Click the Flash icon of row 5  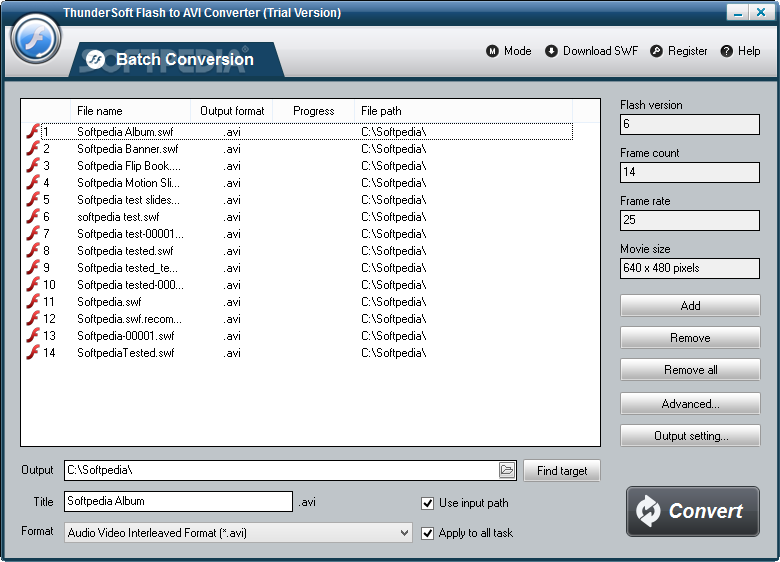click(33, 199)
